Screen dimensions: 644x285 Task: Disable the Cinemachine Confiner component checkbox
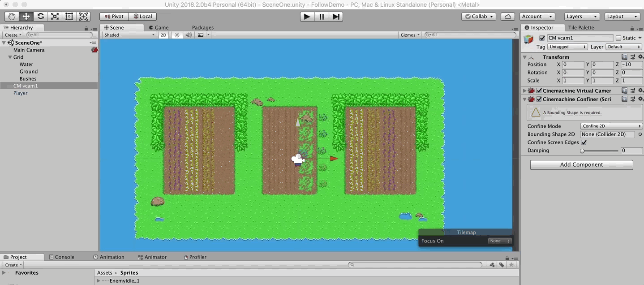(539, 99)
